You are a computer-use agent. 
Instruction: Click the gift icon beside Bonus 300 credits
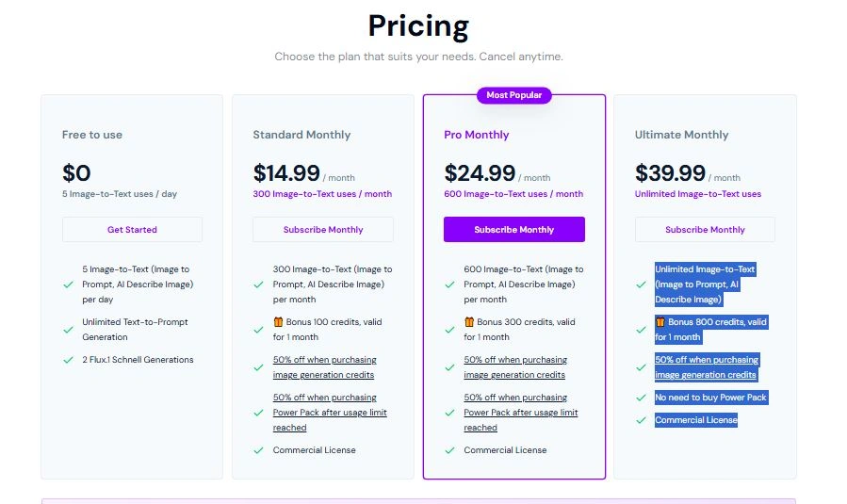[x=469, y=322]
